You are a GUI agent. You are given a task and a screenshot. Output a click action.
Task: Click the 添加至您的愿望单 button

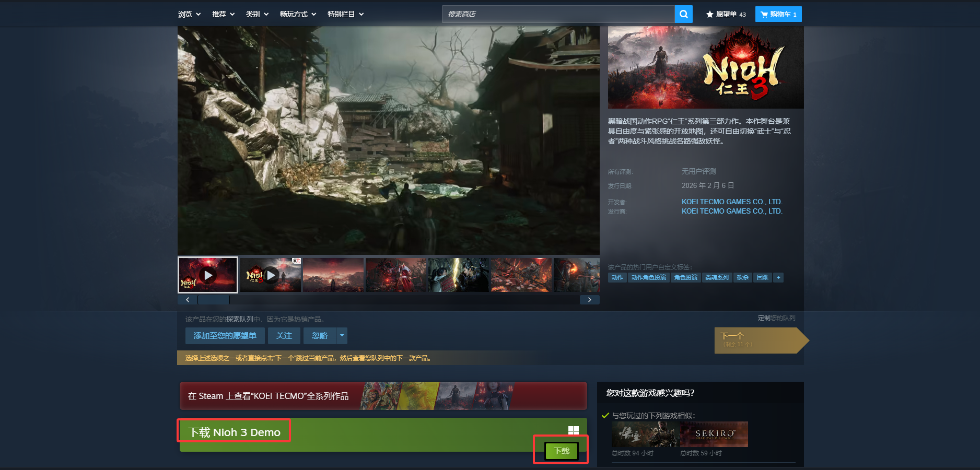[225, 336]
